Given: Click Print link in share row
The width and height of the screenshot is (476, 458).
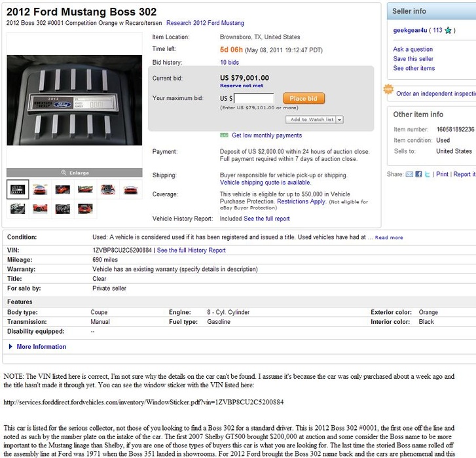Looking at the screenshot, I should (443, 175).
